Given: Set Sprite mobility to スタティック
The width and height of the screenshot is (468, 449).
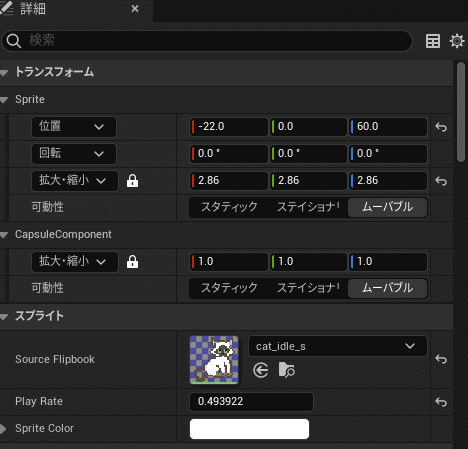Looking at the screenshot, I should click(x=229, y=207).
